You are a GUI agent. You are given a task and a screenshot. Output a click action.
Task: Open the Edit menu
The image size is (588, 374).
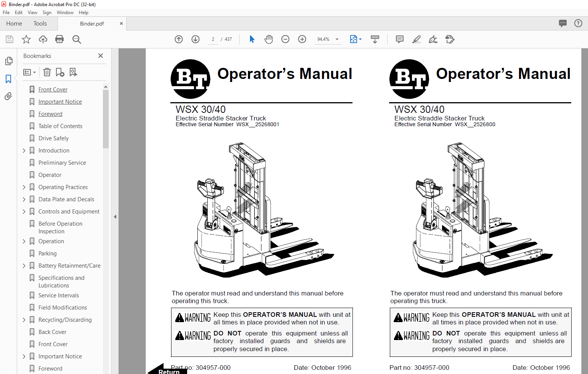click(x=19, y=13)
